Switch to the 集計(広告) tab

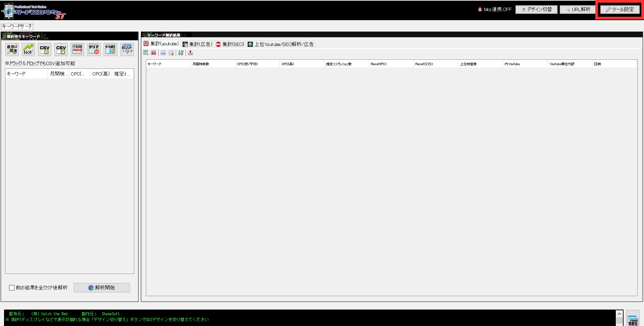tap(198, 44)
